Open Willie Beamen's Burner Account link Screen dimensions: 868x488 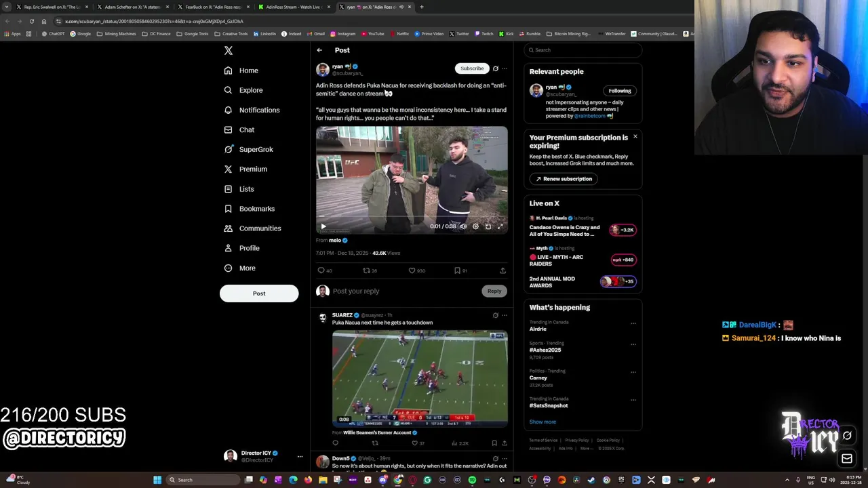pyautogui.click(x=377, y=432)
